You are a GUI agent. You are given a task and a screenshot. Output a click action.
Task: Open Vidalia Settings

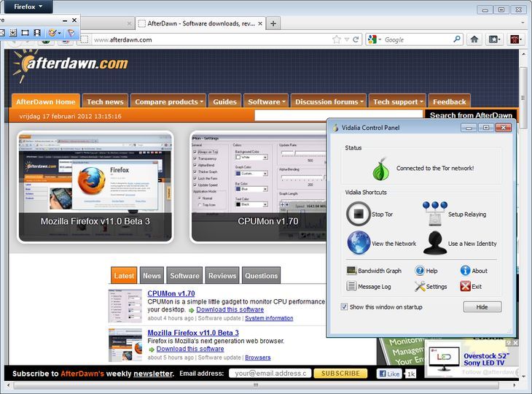431,286
